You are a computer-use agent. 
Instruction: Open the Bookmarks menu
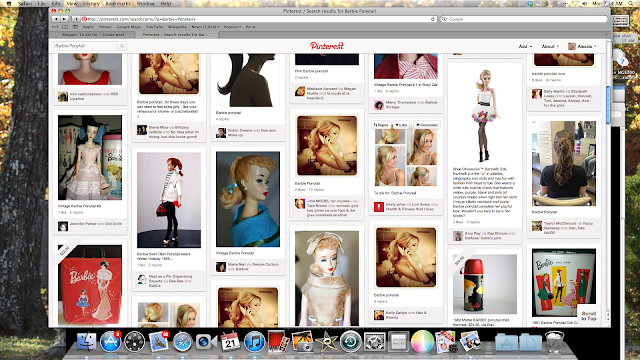pyautogui.click(x=118, y=3)
